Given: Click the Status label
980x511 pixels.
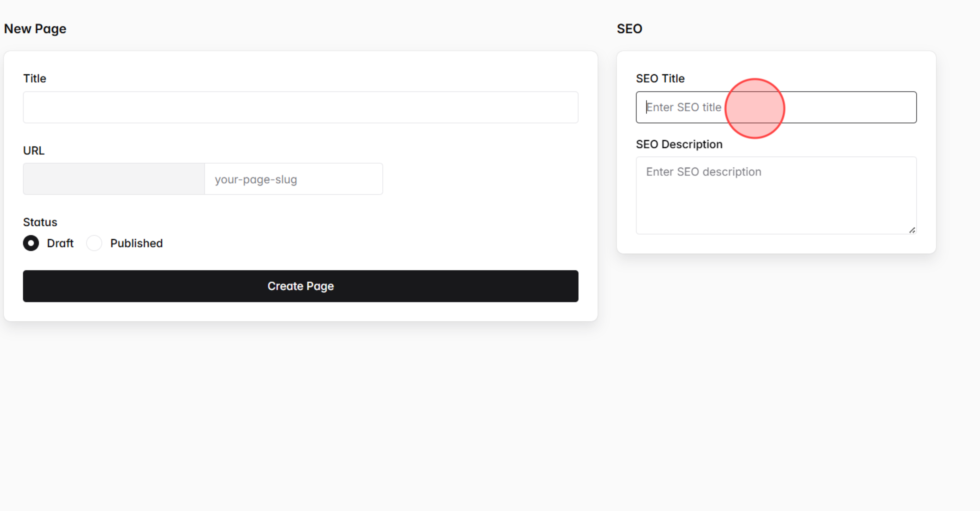Looking at the screenshot, I should click(x=40, y=222).
